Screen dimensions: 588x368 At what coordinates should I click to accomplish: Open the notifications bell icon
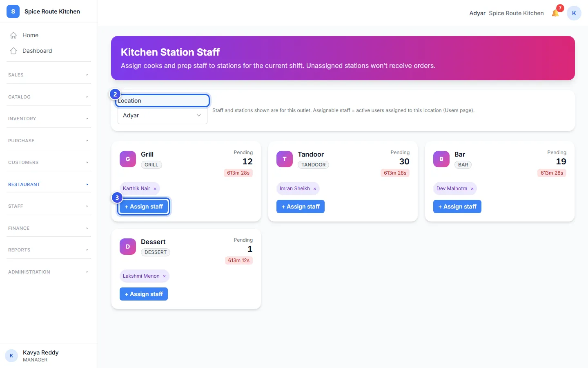pyautogui.click(x=555, y=13)
